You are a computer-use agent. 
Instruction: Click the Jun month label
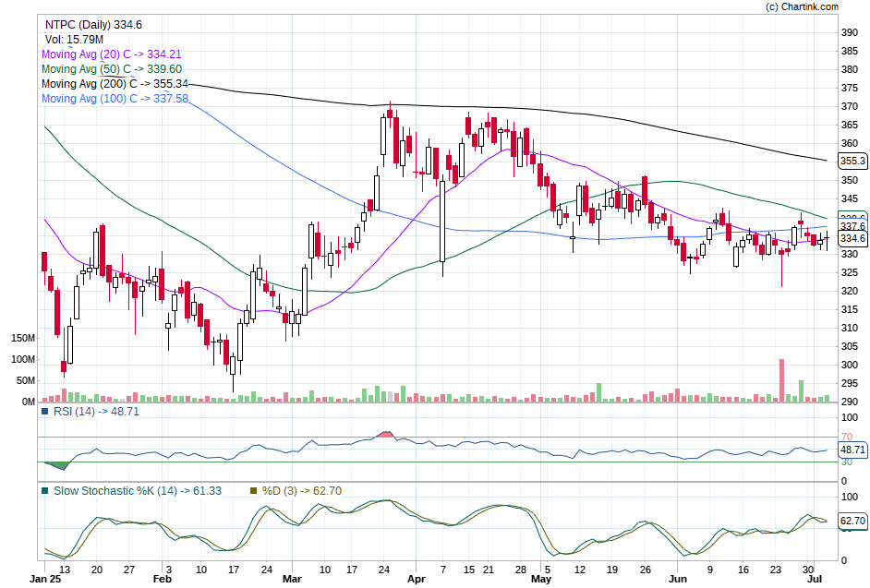pos(678,579)
